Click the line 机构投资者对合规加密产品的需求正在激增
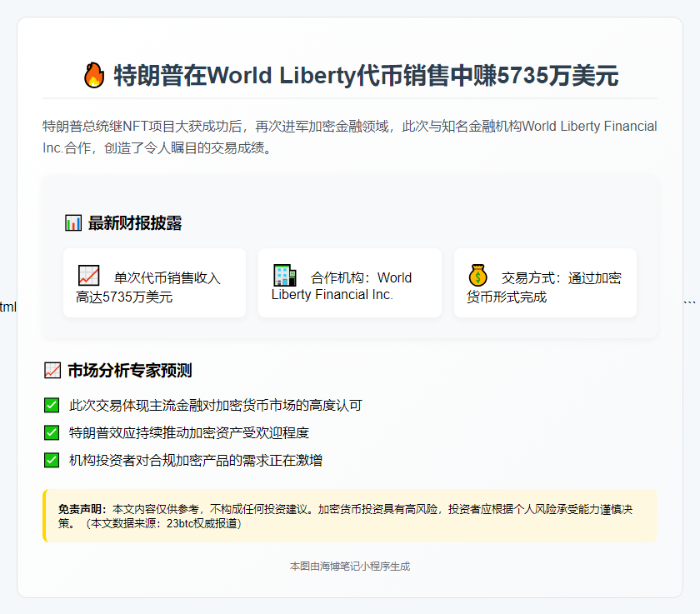 coord(196,460)
